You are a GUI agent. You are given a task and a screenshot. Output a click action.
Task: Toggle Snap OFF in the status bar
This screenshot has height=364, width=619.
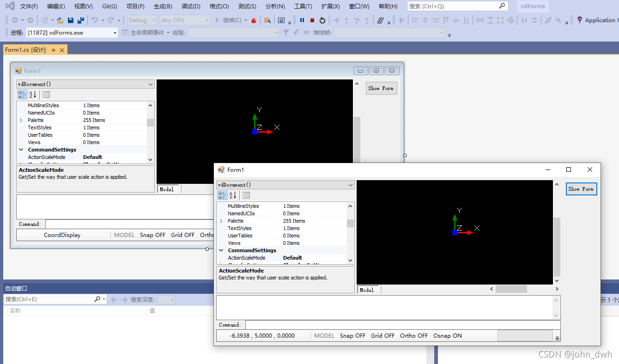click(352, 336)
